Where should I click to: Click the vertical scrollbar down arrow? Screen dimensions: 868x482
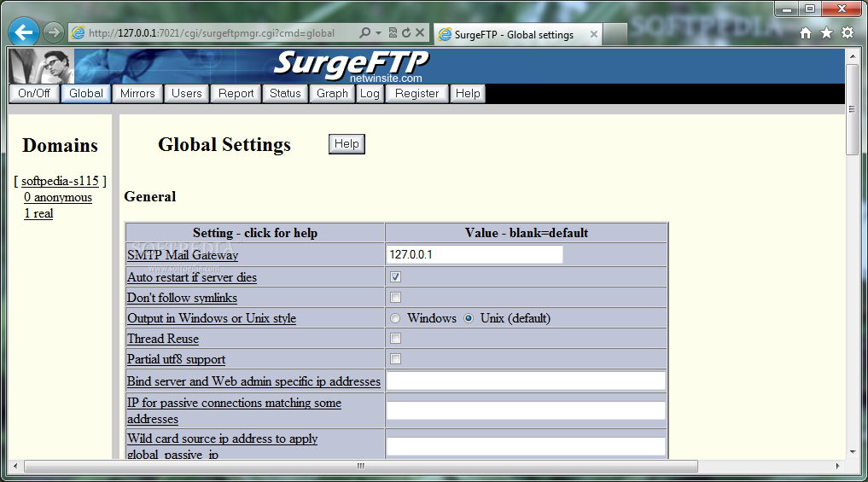click(853, 451)
